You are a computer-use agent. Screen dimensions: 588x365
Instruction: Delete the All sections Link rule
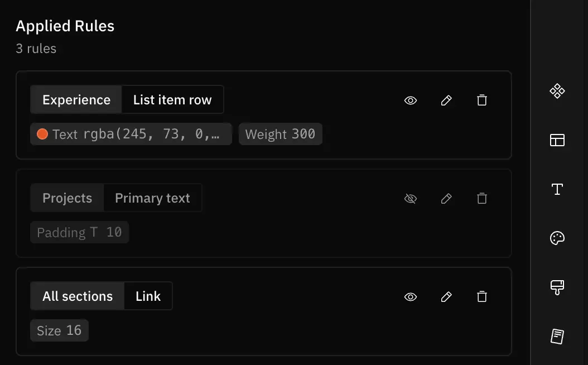[x=482, y=297]
